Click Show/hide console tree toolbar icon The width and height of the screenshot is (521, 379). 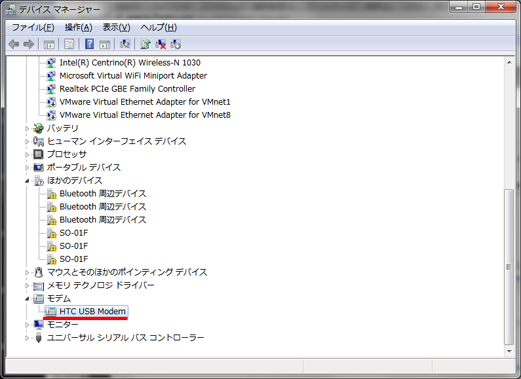49,44
